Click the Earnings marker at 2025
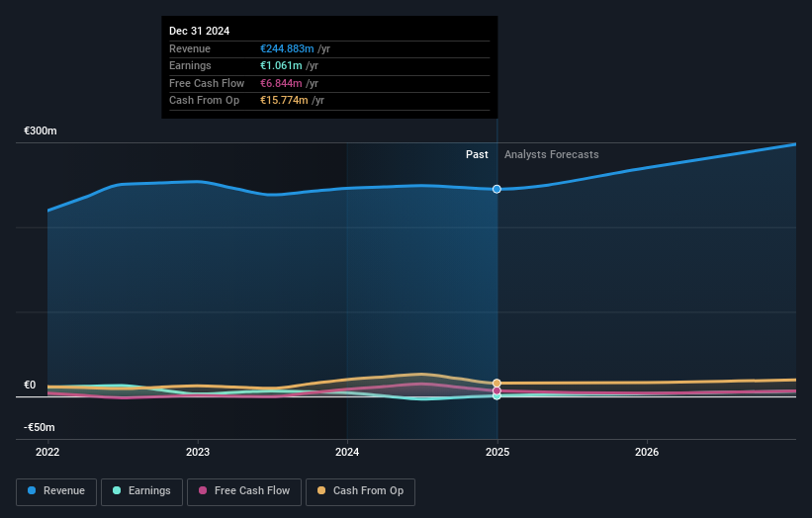This screenshot has height=518, width=812. pos(496,396)
